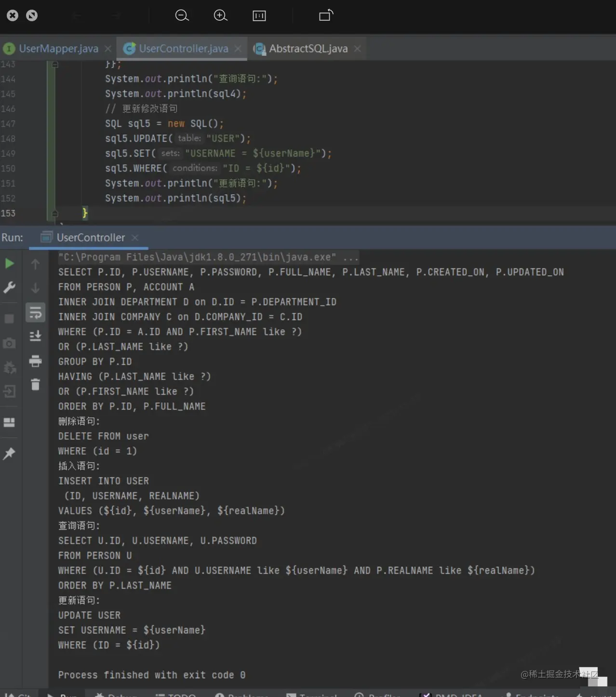
Task: Close the UserController run tab
Action: (x=135, y=238)
